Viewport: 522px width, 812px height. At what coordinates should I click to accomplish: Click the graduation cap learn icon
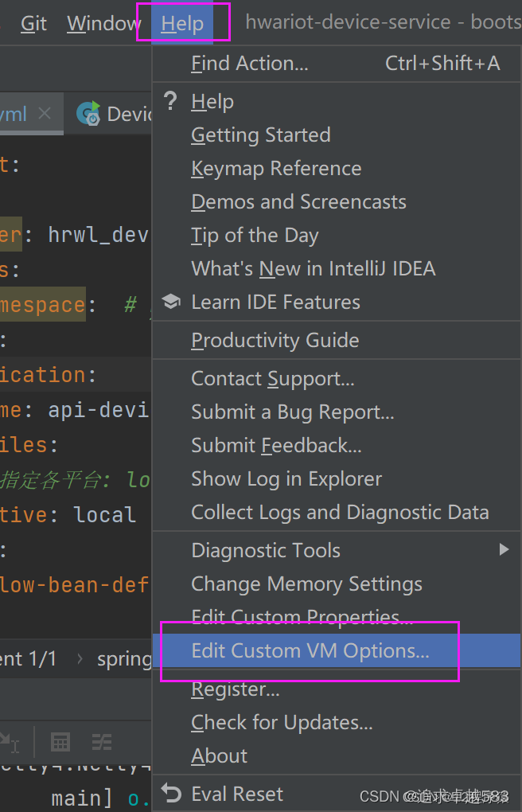tap(171, 302)
